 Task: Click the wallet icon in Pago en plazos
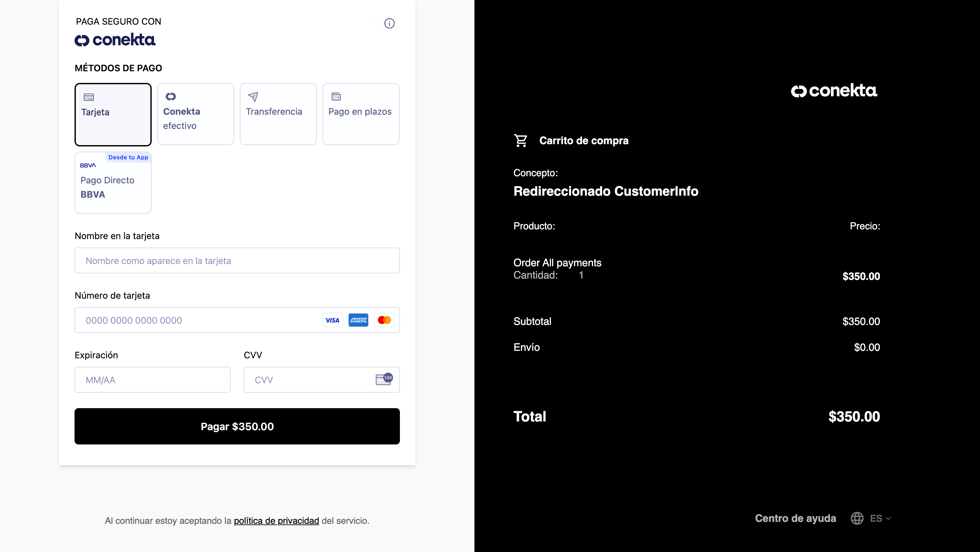click(336, 97)
